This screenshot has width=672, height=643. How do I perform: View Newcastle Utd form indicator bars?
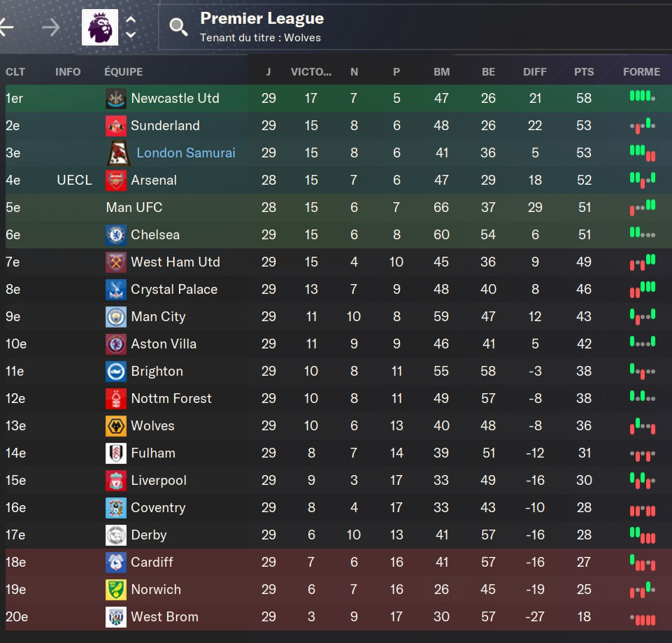(x=642, y=97)
